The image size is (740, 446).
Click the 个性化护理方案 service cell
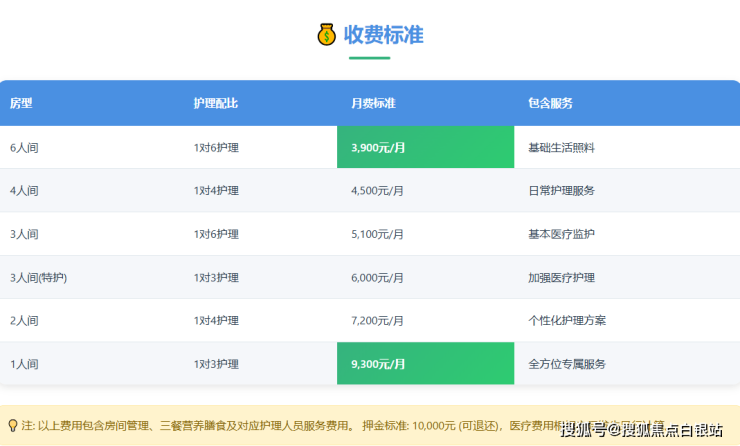567,321
